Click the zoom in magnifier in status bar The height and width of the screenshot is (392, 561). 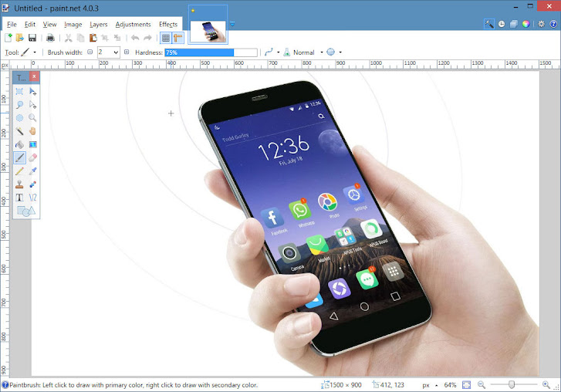(x=546, y=385)
